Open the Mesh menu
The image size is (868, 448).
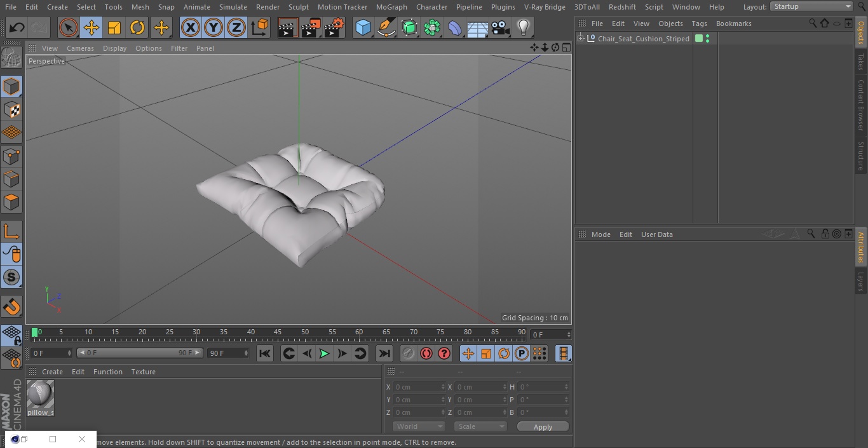[x=140, y=7]
